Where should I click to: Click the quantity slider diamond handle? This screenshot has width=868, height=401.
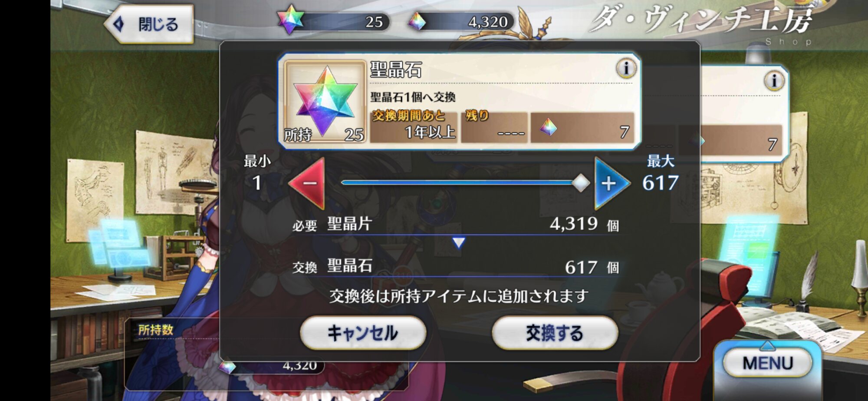tap(581, 183)
